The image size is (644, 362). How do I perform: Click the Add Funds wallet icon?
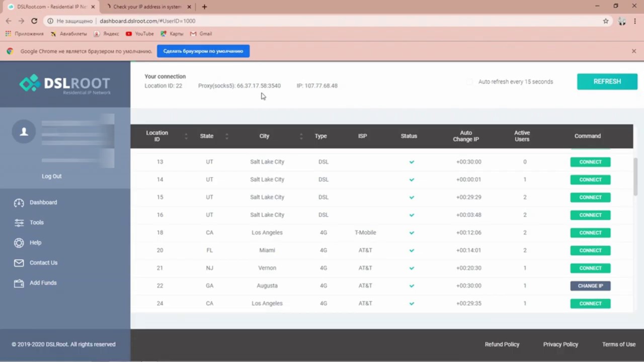pyautogui.click(x=19, y=283)
